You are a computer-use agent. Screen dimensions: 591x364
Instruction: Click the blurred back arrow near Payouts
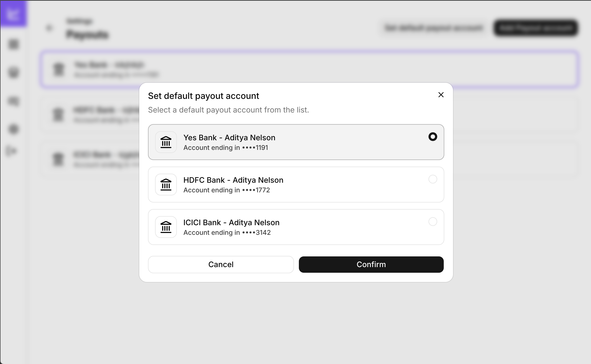pyautogui.click(x=49, y=28)
